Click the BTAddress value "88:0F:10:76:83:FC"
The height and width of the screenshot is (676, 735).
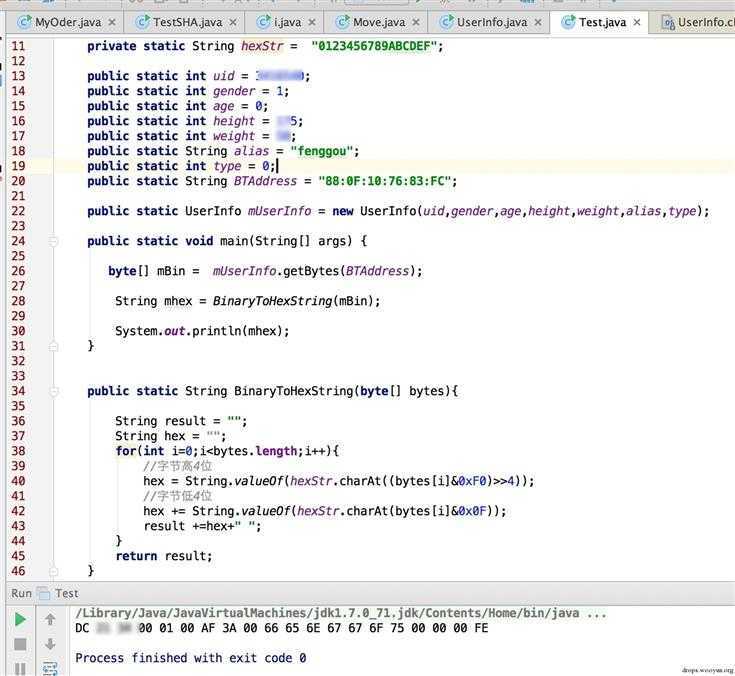coord(384,181)
